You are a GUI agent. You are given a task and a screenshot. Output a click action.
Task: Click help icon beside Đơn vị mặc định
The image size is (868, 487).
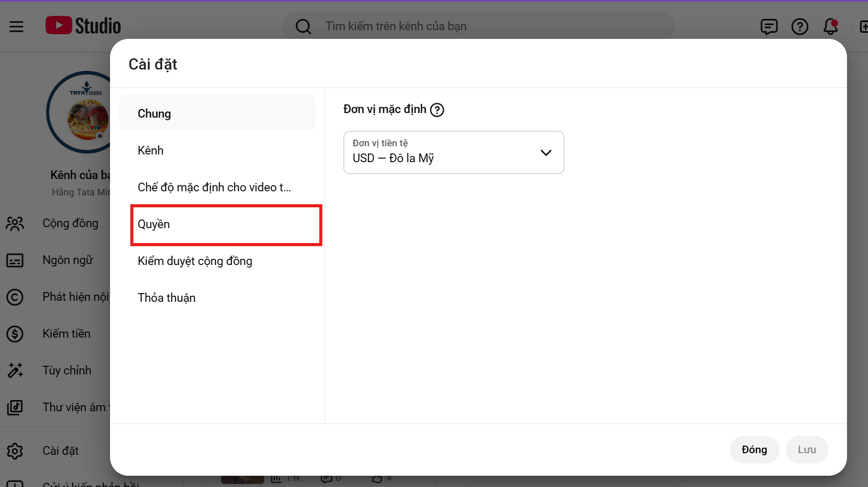click(437, 110)
